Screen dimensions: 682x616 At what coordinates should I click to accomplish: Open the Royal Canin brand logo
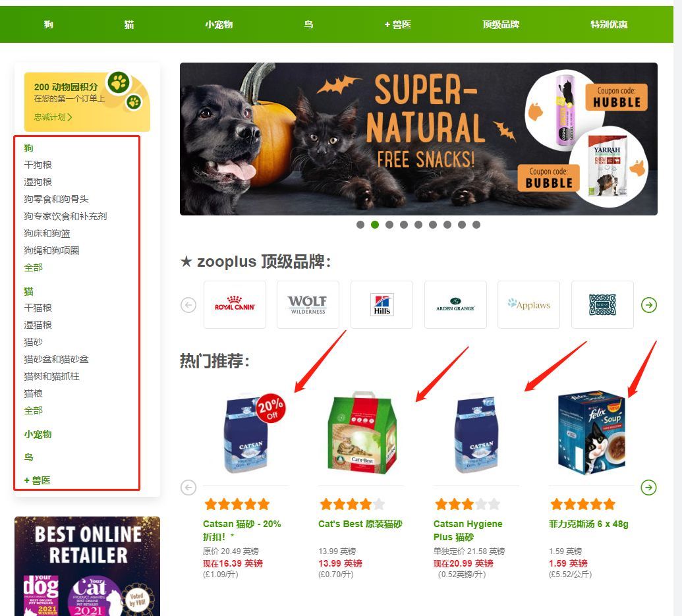coord(235,304)
